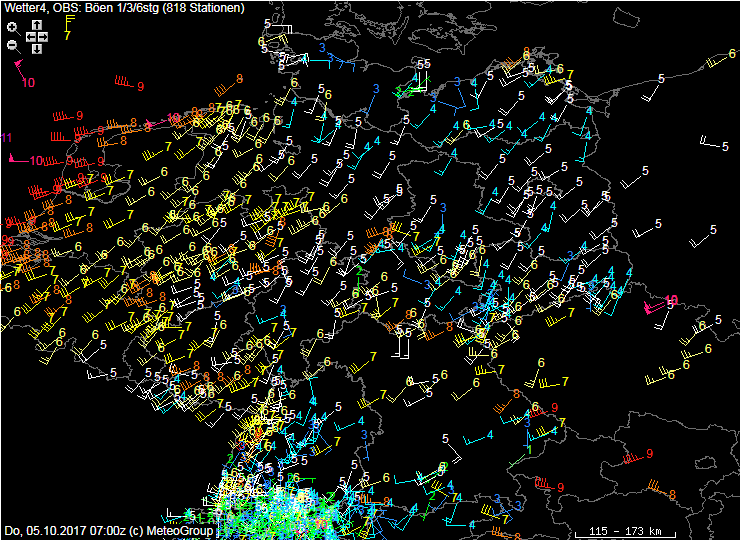The height and width of the screenshot is (540, 740).
Task: Select the purple '11' gust value at the left edge
Action: (6, 138)
